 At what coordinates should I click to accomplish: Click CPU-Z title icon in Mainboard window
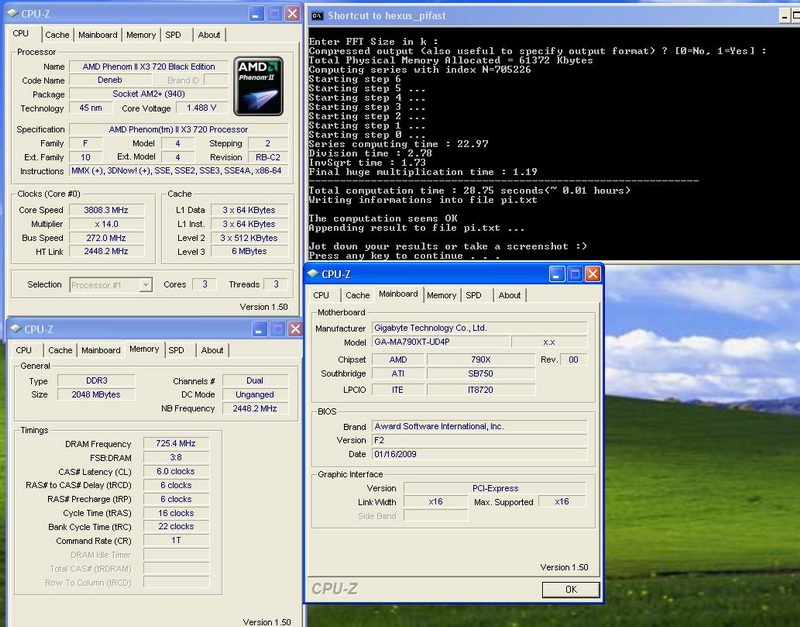tap(313, 274)
